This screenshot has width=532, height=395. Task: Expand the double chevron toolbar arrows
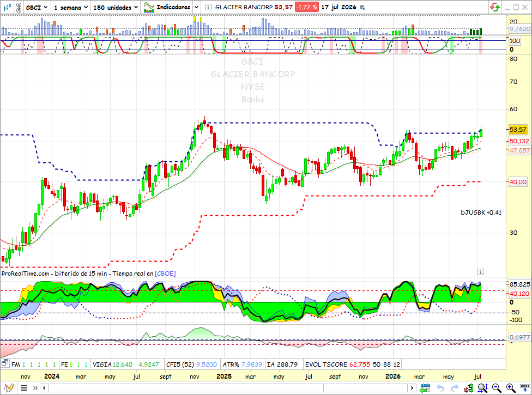click(x=35, y=387)
